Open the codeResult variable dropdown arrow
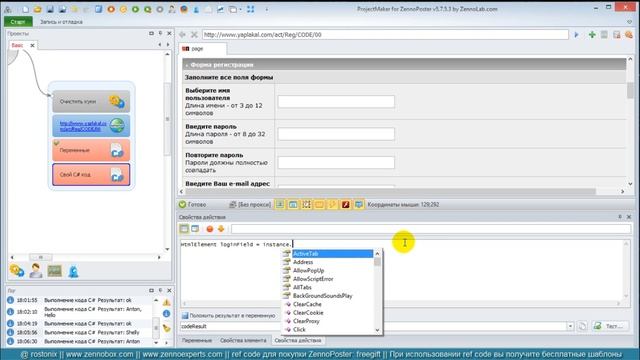 pyautogui.click(x=570, y=326)
